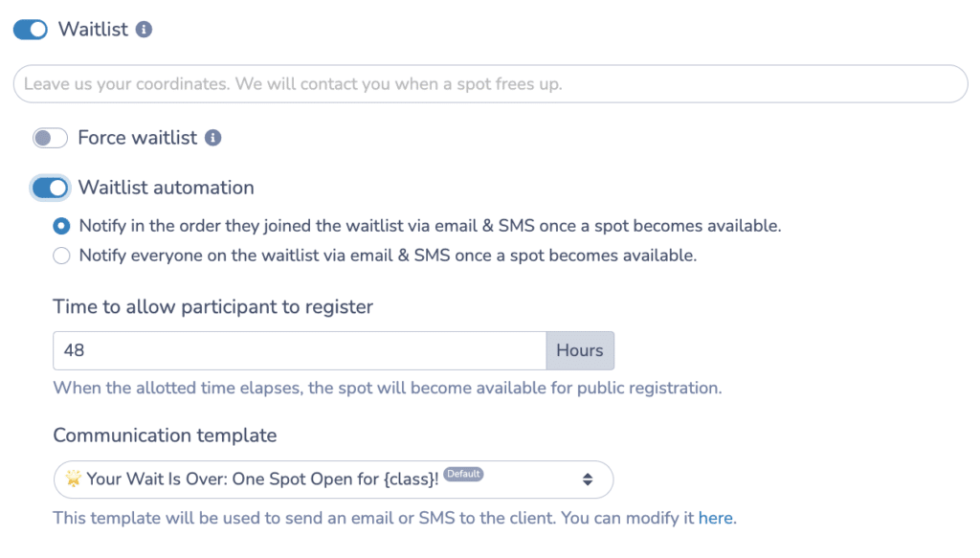Image resolution: width=980 pixels, height=558 pixels.
Task: Select notify in joining order radio option
Action: click(60, 226)
